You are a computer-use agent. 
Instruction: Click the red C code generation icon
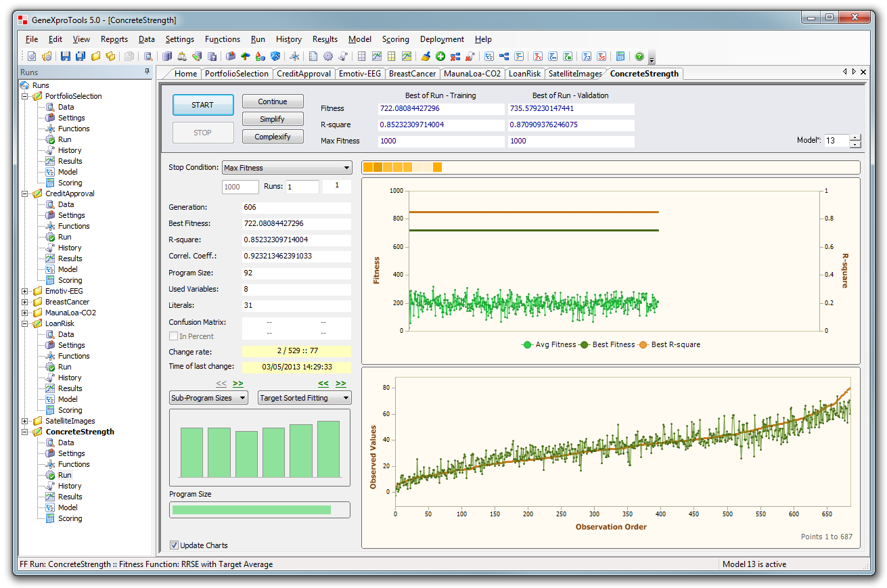pyautogui.click(x=538, y=57)
